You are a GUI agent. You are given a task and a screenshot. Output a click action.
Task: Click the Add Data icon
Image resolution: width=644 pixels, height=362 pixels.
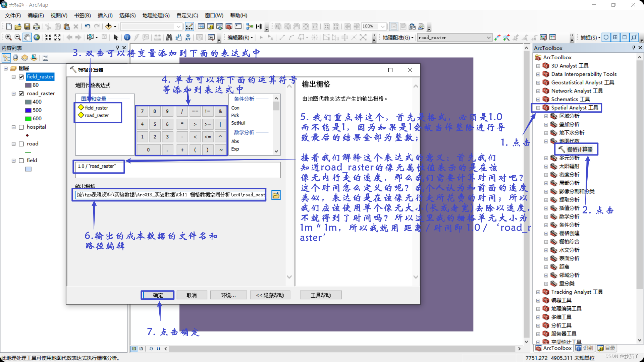(108, 26)
